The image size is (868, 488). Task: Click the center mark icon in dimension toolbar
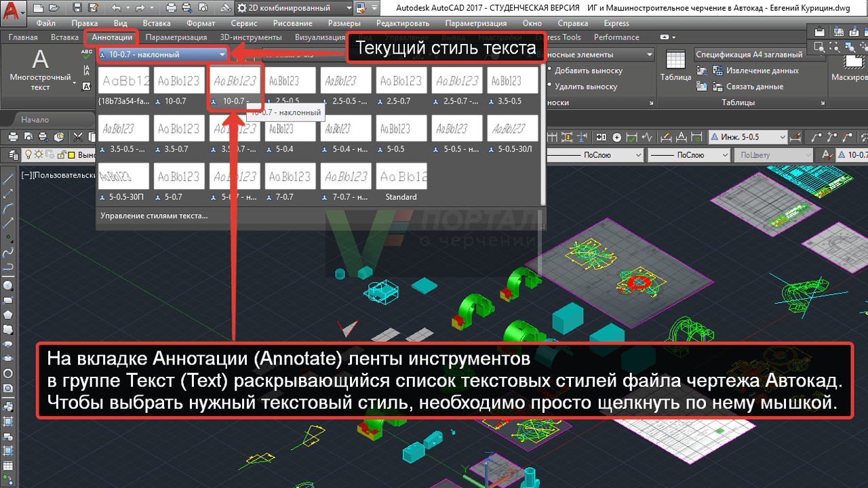pos(617,137)
